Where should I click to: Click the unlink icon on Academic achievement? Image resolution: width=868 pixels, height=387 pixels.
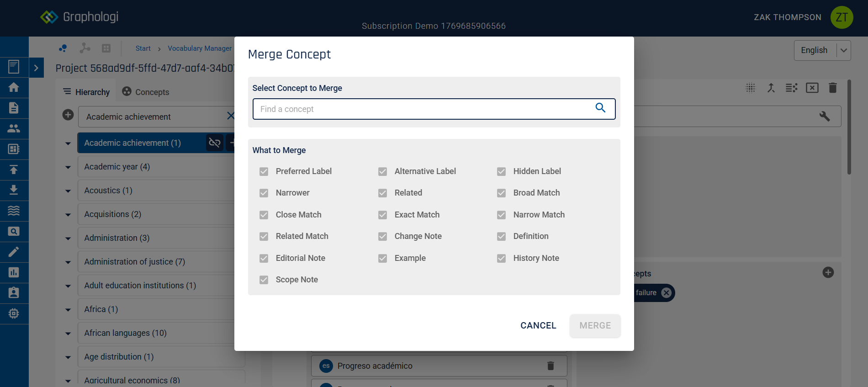(x=215, y=143)
